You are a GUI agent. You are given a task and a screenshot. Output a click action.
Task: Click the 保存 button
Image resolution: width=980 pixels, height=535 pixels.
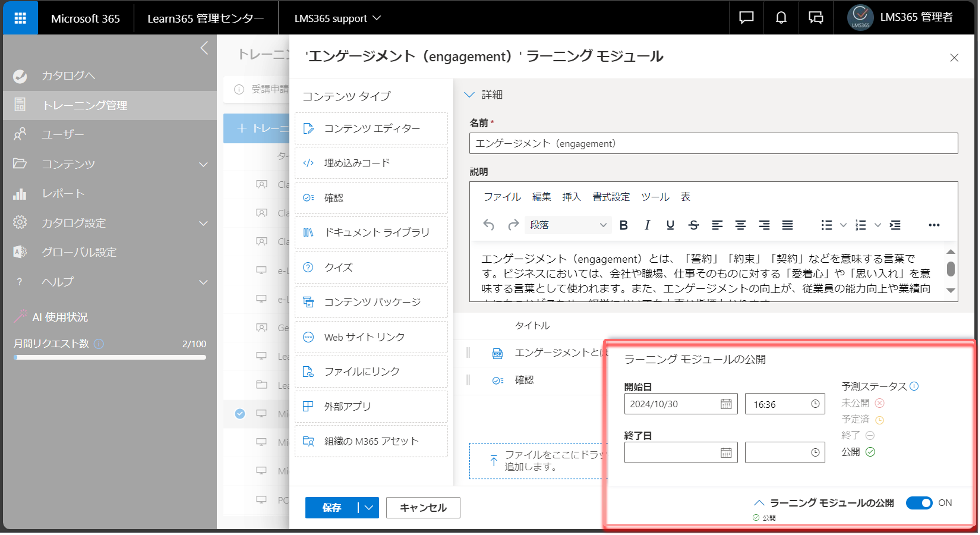[x=331, y=508]
